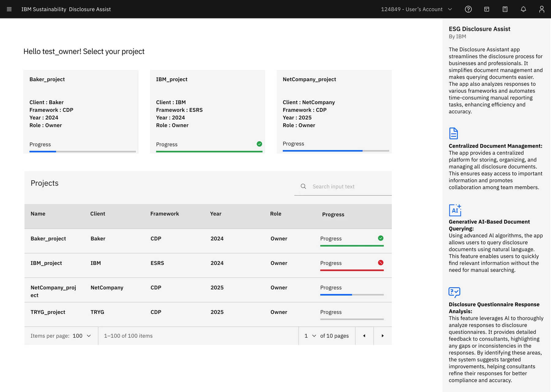Click 'of 10 pages' text
The image size is (551, 392).
point(335,336)
